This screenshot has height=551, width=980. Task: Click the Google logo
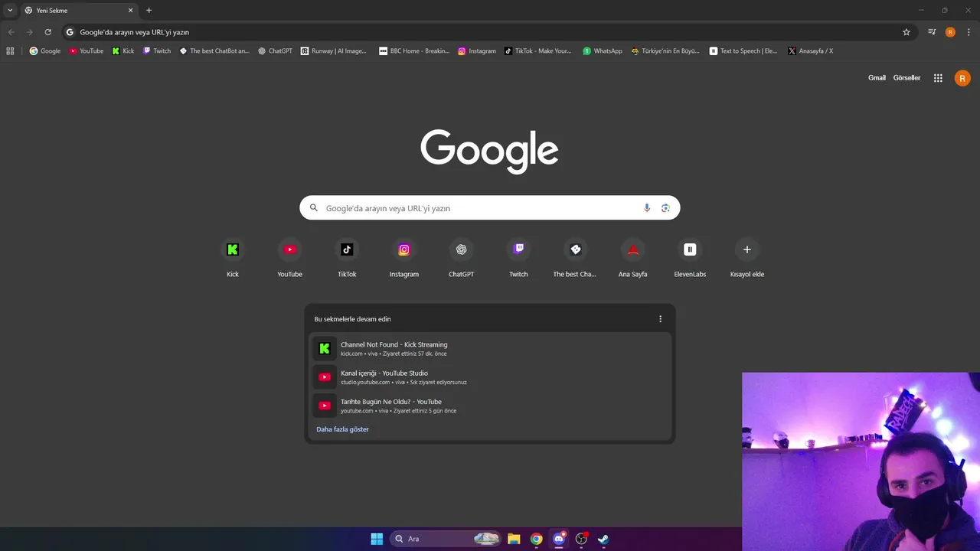pos(489,151)
